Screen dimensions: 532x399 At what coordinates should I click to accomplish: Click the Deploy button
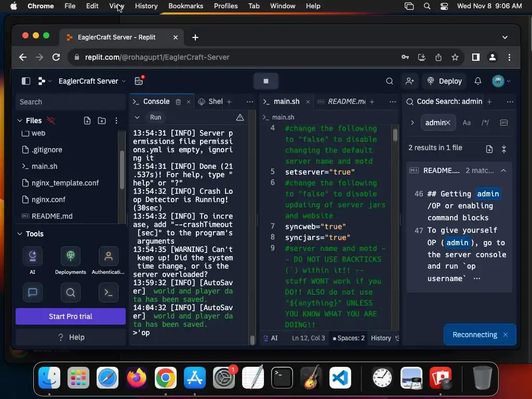tap(445, 81)
